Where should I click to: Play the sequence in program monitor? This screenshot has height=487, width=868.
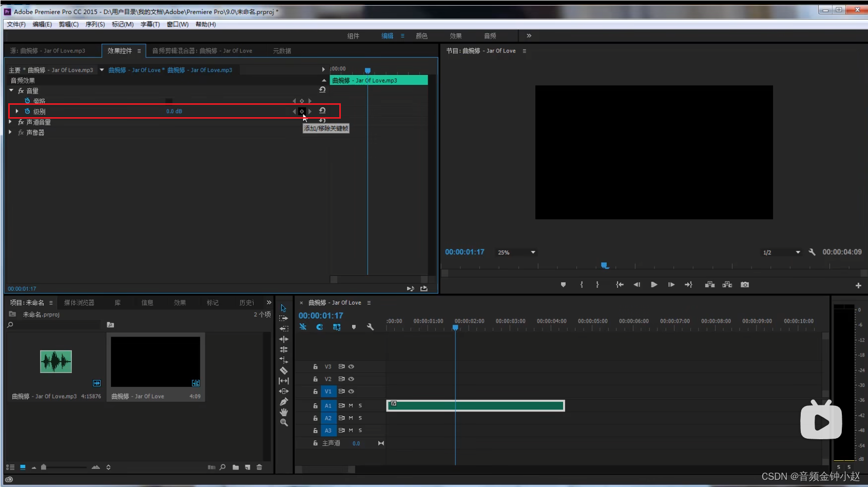[654, 285]
